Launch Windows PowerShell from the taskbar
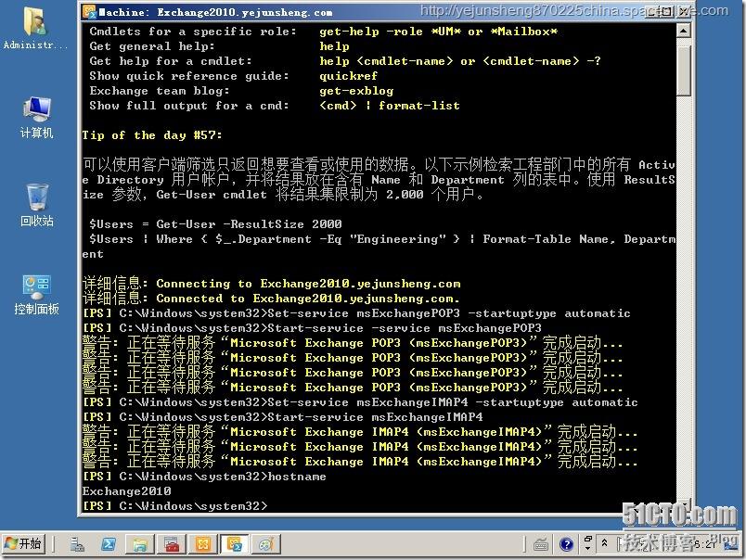This screenshot has width=746, height=560. click(x=108, y=544)
